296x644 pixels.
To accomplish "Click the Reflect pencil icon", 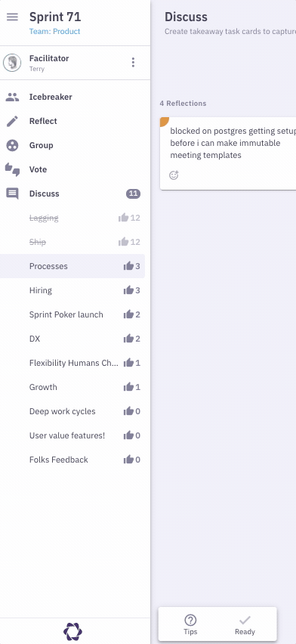I will 12,121.
